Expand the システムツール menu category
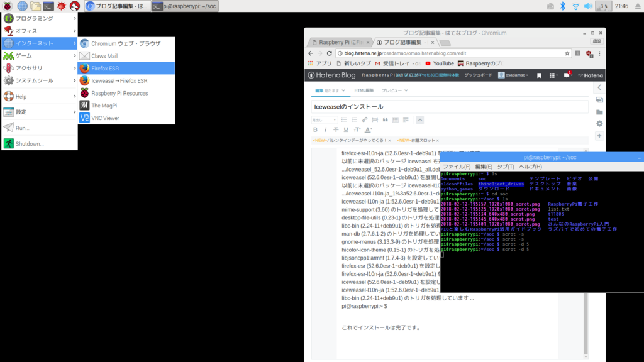Screen dimensions: 644x362 [x=40, y=80]
